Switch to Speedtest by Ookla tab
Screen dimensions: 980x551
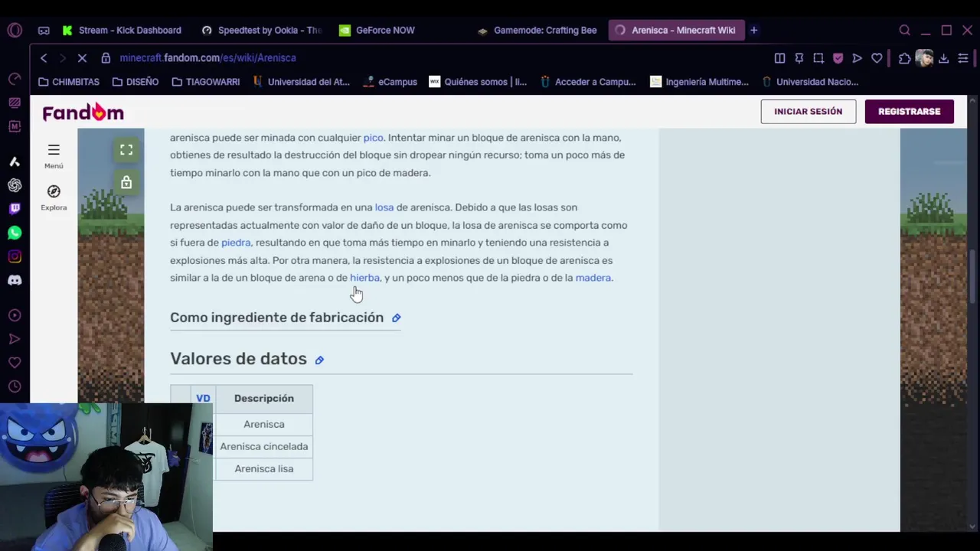click(x=261, y=31)
